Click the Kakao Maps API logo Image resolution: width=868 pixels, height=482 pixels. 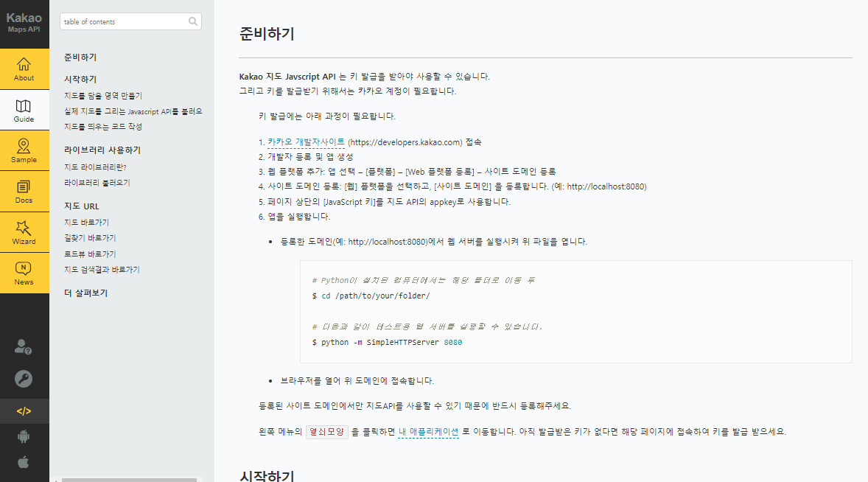pos(24,22)
